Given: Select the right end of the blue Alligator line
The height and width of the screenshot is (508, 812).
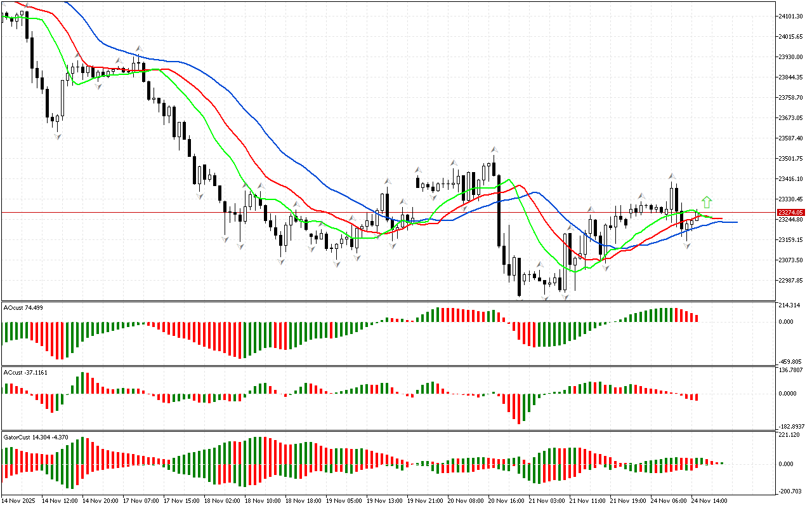Looking at the screenshot, I should [735, 222].
